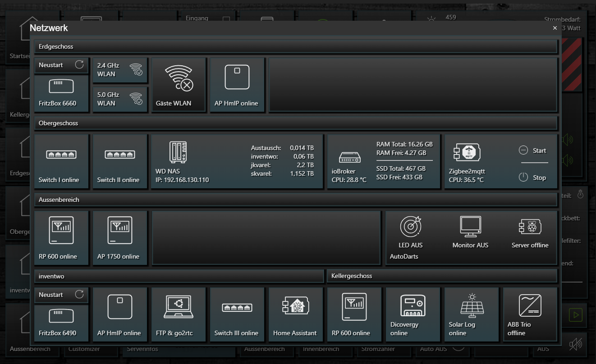Open the Switch III online tile
The image size is (596, 364).
coord(237,314)
